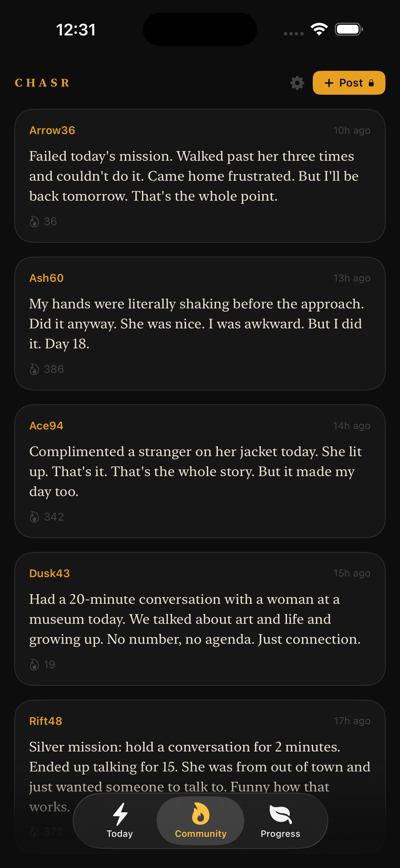Tap the CHASR app title
Viewport: 400px width, 868px height.
(x=42, y=83)
